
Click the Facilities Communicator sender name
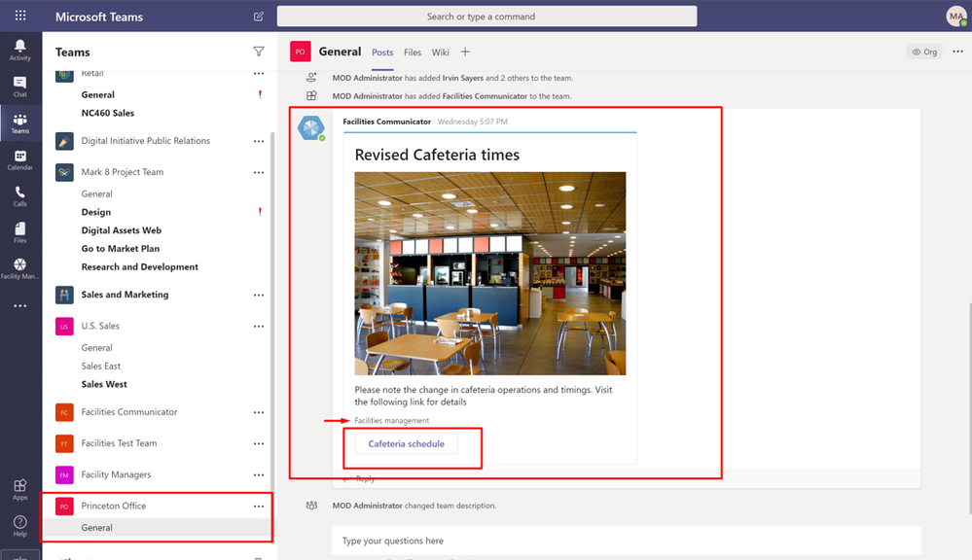[x=387, y=122]
